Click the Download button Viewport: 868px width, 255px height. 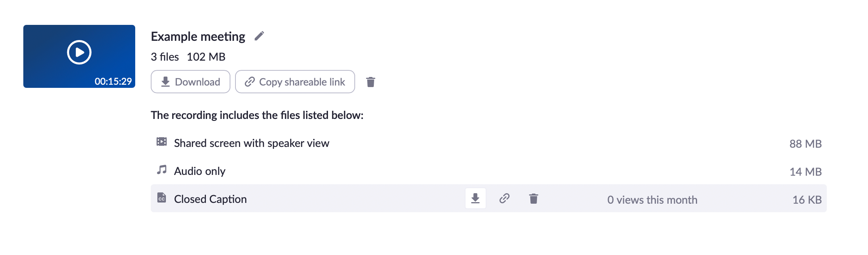pyautogui.click(x=190, y=82)
